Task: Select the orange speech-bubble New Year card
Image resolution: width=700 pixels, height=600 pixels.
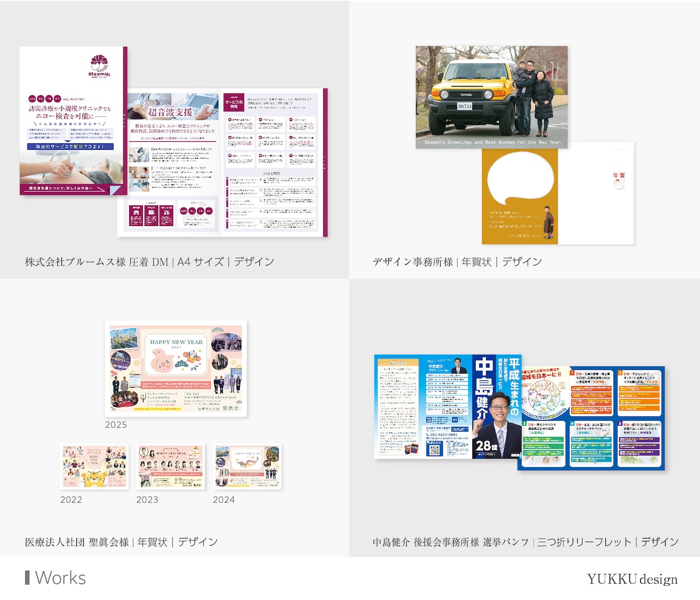Action: click(558, 193)
